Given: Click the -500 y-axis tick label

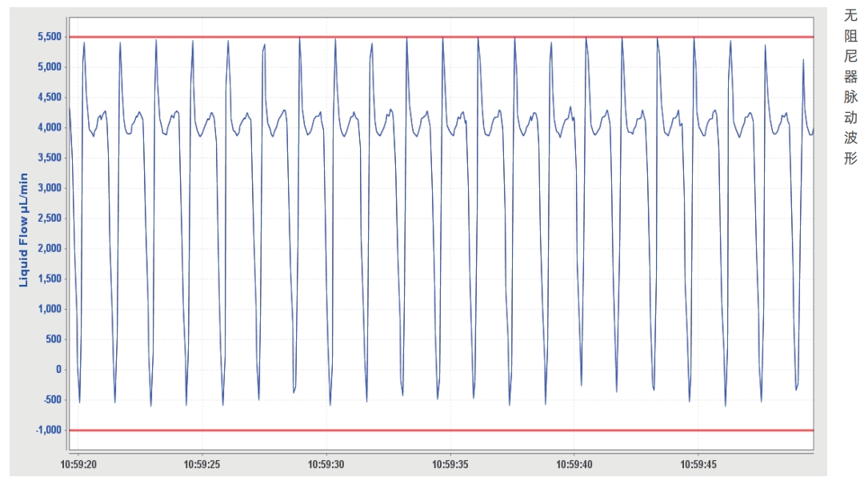Looking at the screenshot, I should click(x=53, y=400).
